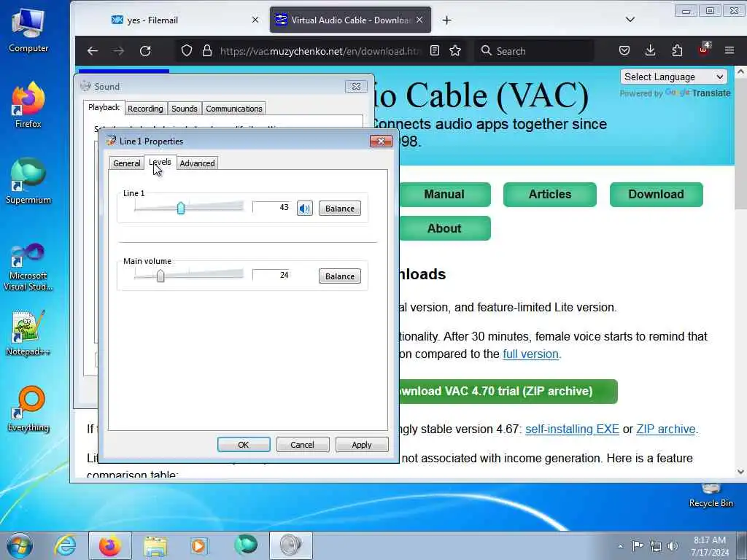The height and width of the screenshot is (560, 747).
Task: Click the About button on VAC page
Action: coord(444,228)
